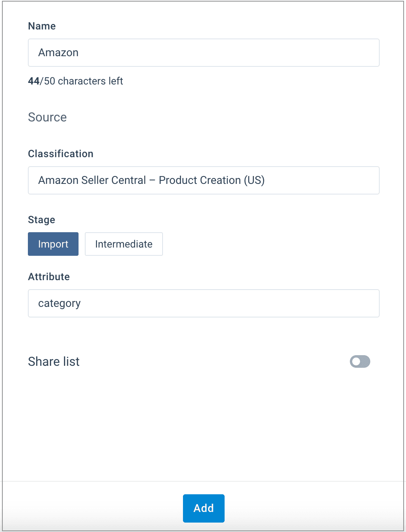Click the Attribute label
This screenshot has width=406, height=532.
[x=49, y=277]
